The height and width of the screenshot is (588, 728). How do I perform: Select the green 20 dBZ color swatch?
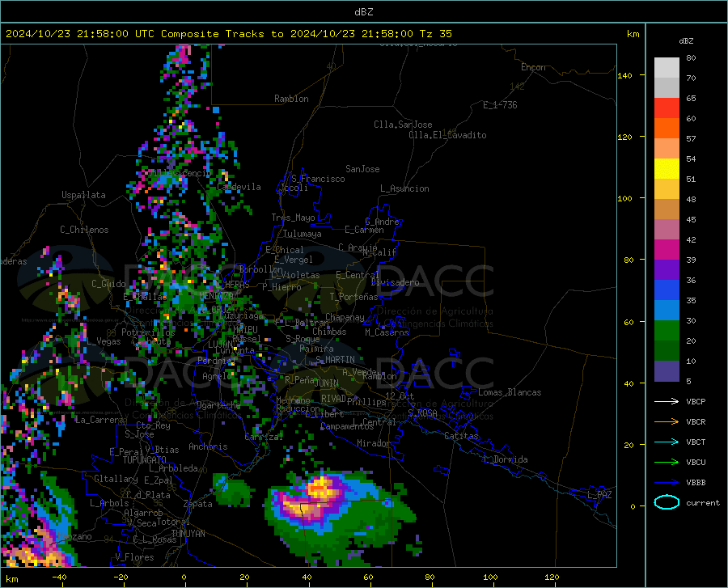click(x=667, y=331)
